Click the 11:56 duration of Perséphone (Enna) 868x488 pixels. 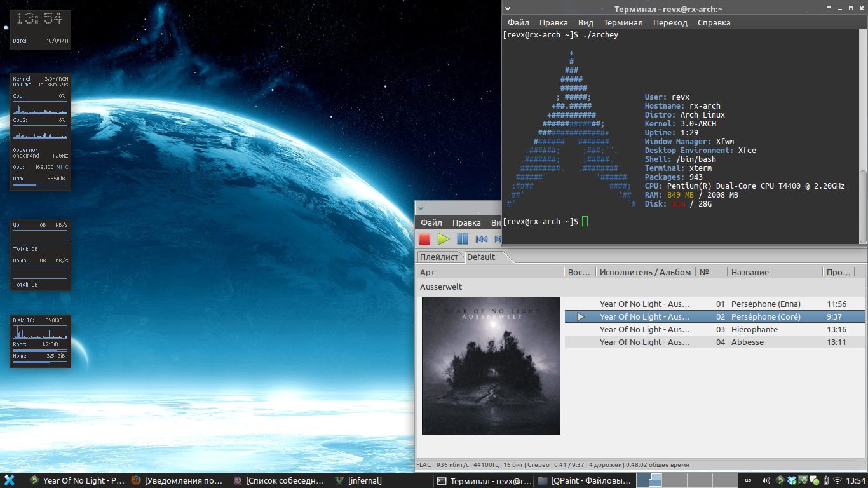click(836, 304)
